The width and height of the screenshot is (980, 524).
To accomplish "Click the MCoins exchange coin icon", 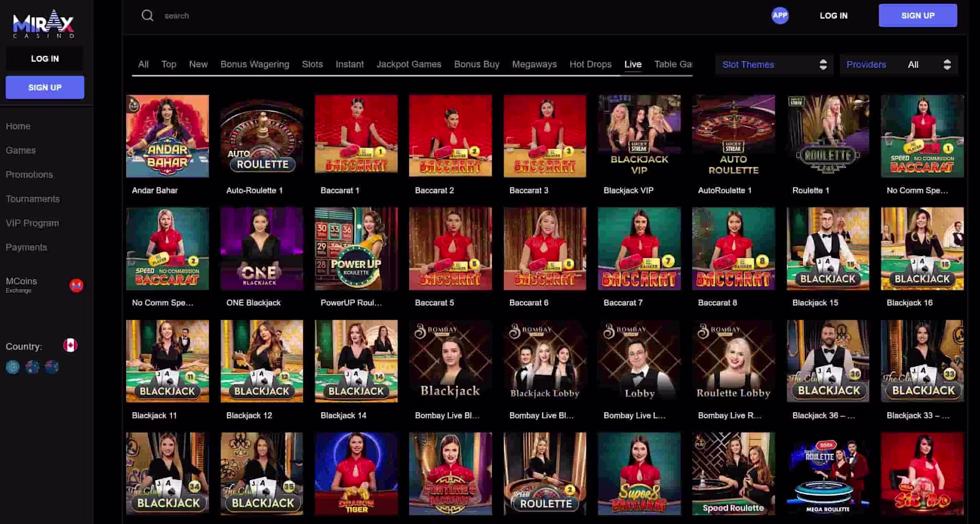I will coord(76,285).
